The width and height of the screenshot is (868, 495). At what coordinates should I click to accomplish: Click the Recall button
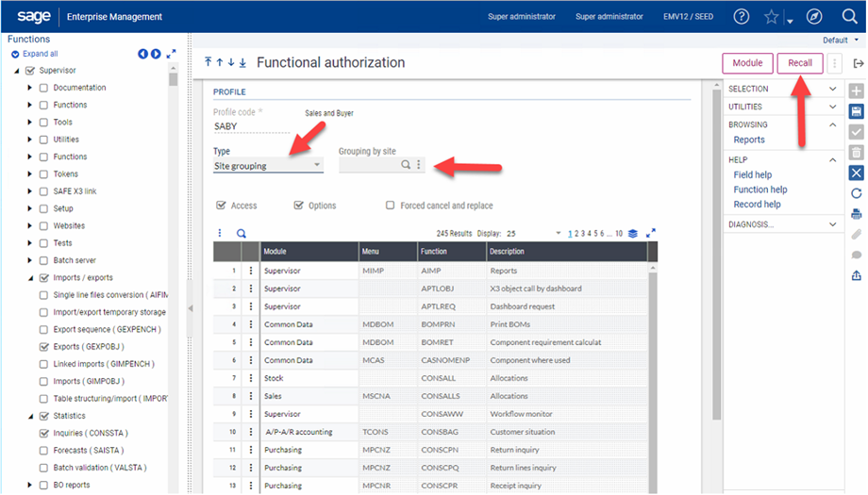799,63
